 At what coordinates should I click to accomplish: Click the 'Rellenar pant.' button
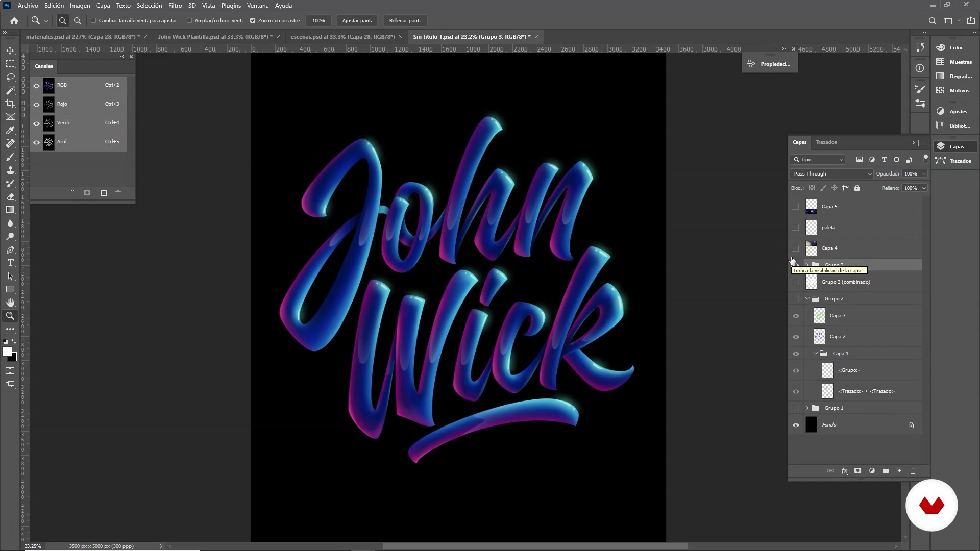(405, 21)
